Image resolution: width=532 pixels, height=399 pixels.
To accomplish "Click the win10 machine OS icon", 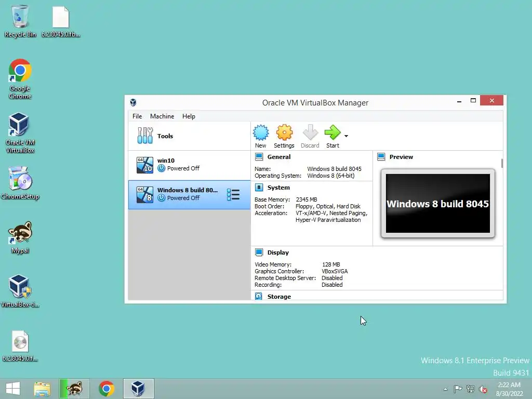I will click(145, 165).
